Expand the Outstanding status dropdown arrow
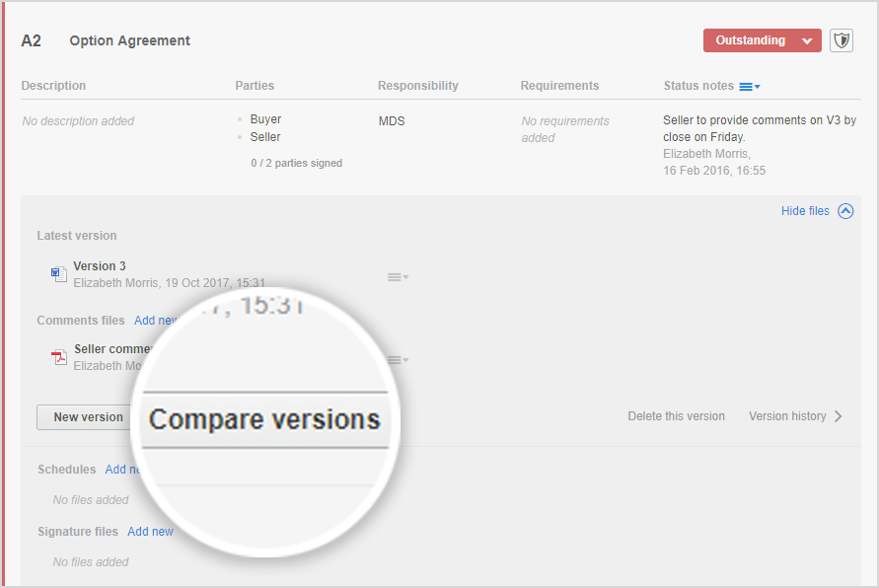Screen dimensions: 879x588 pyautogui.click(x=807, y=41)
